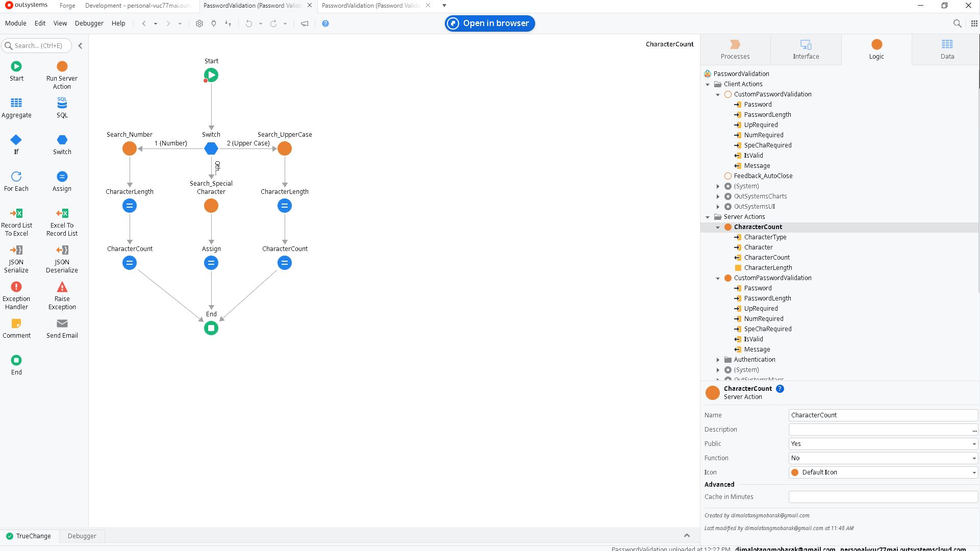Open the Module menu

pos(15,23)
